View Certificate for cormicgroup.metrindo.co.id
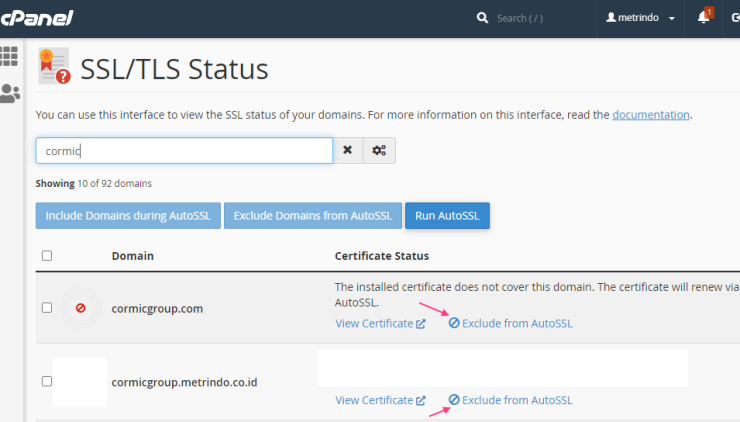740x422 pixels. tap(380, 400)
